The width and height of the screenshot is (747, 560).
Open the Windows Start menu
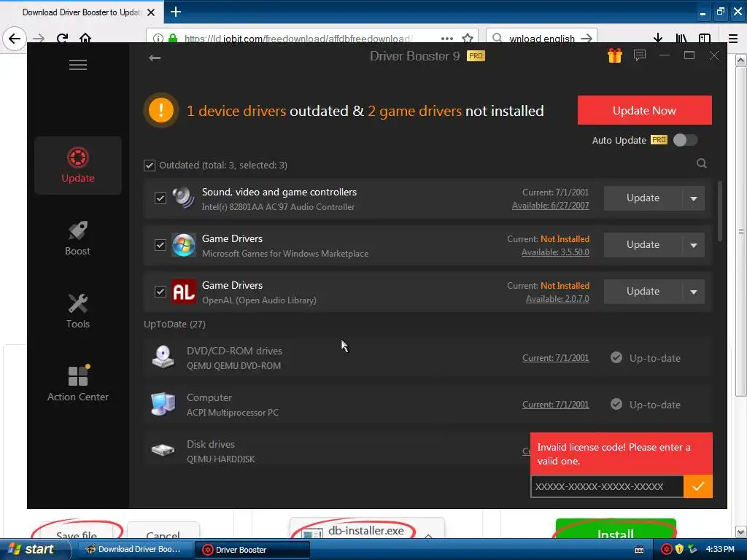pyautogui.click(x=35, y=549)
